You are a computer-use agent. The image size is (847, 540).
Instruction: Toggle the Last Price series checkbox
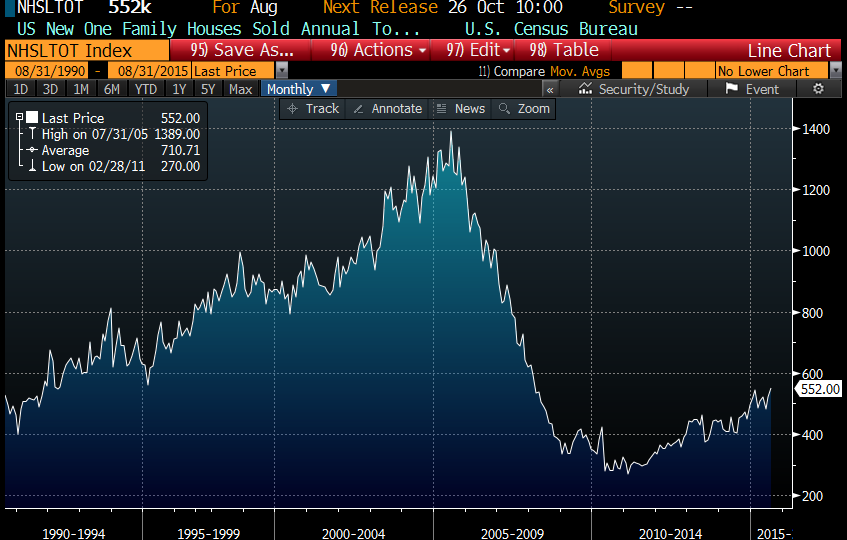(32, 118)
